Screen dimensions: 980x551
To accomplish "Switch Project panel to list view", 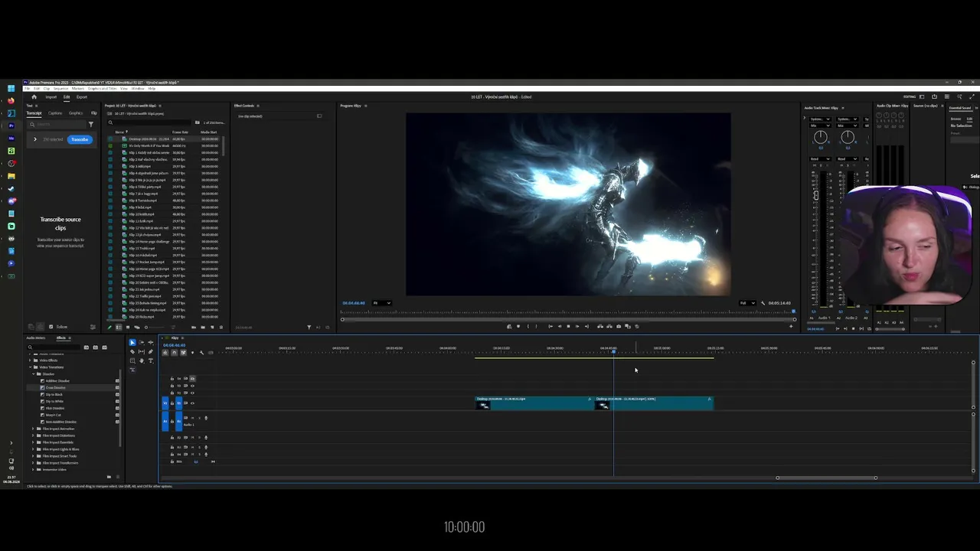I will [118, 328].
